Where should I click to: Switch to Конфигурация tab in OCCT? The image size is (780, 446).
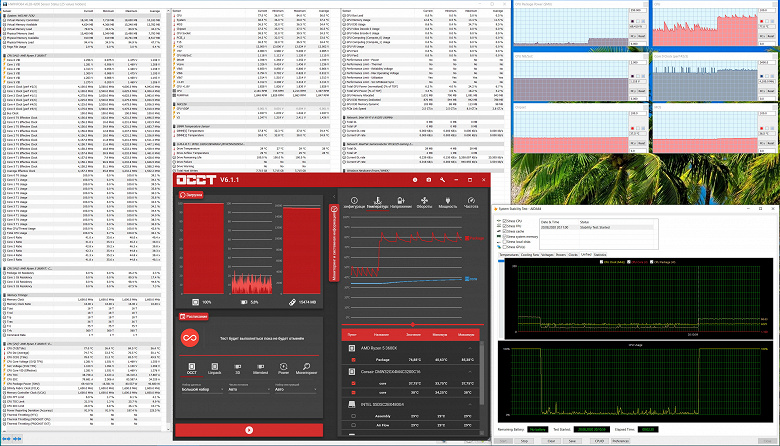354,202
